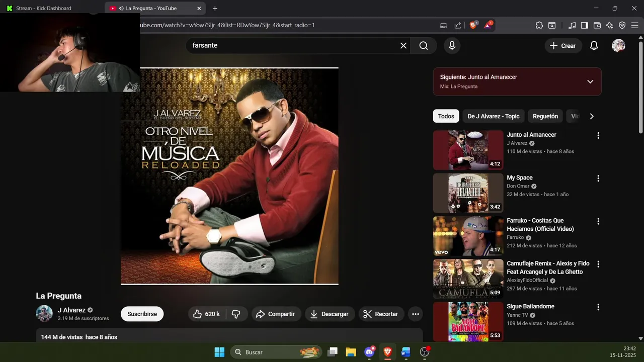Viewport: 644px width, 362px height.
Task: Expand Siguiente mix panel chevron
Action: 590,81
